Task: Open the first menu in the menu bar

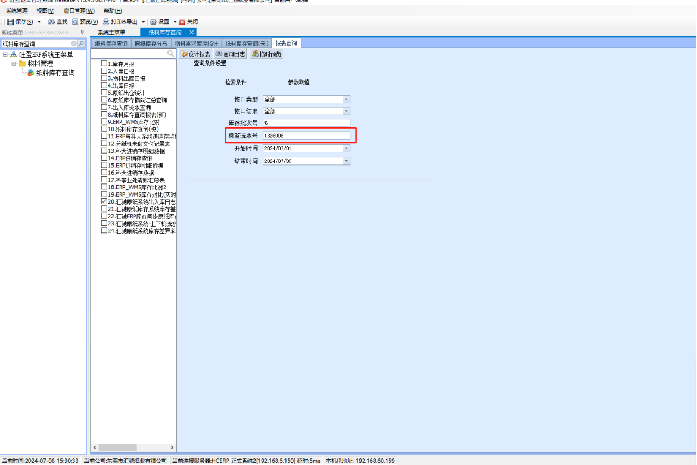Action: [x=17, y=11]
